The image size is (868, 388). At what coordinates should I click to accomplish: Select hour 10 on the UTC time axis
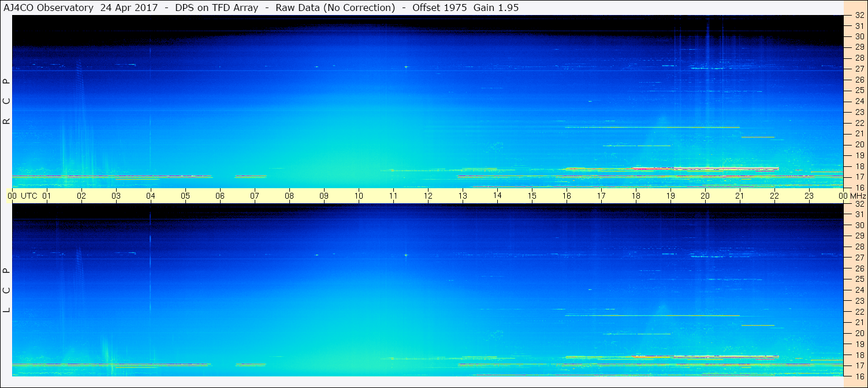(359, 196)
